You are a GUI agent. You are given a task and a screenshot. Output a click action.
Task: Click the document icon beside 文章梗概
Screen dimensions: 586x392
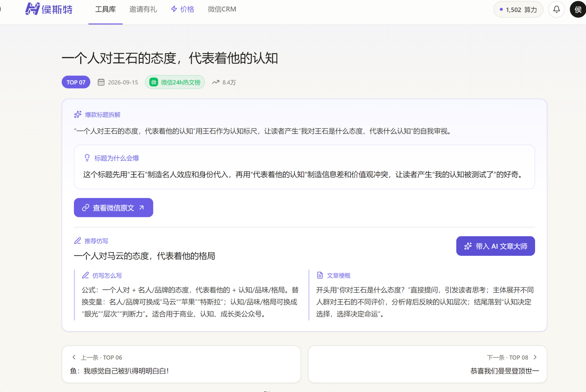tap(320, 275)
